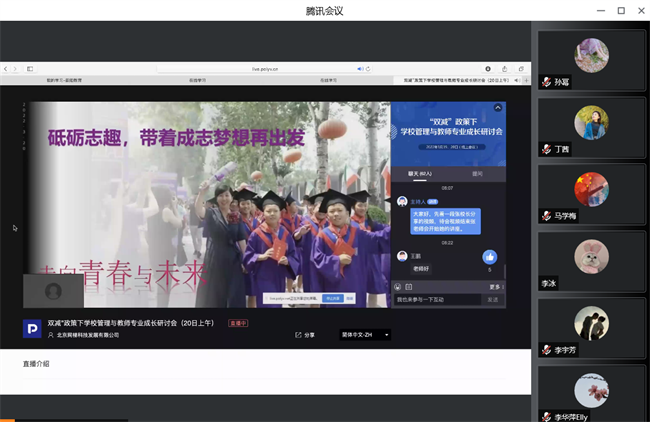This screenshot has height=422, width=650.
Task: Click the host's blue chat message bubble
Action: [446, 221]
